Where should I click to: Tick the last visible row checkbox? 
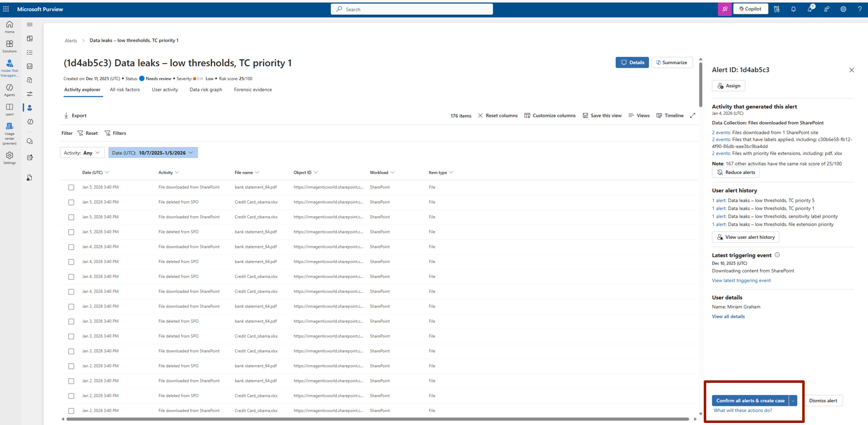[x=71, y=411]
